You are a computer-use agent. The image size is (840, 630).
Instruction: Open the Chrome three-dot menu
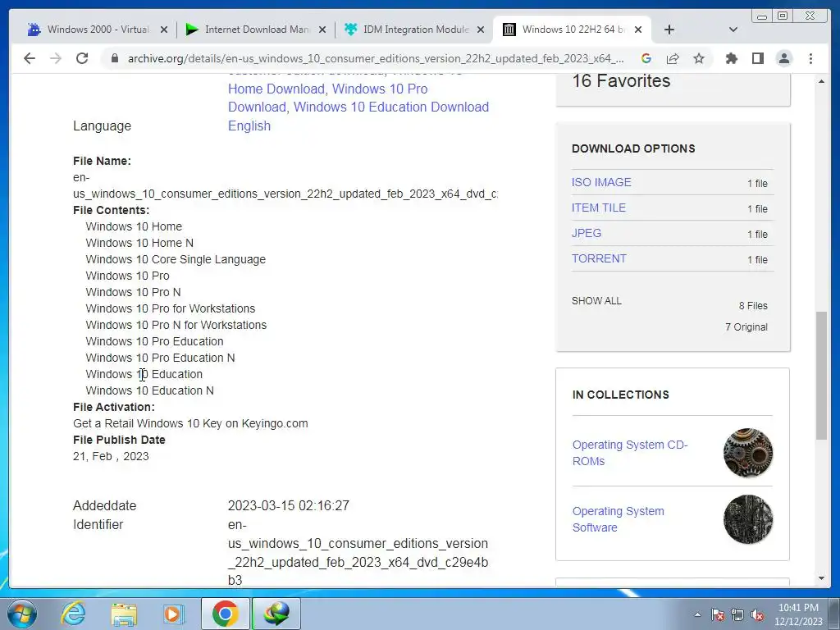tap(810, 58)
